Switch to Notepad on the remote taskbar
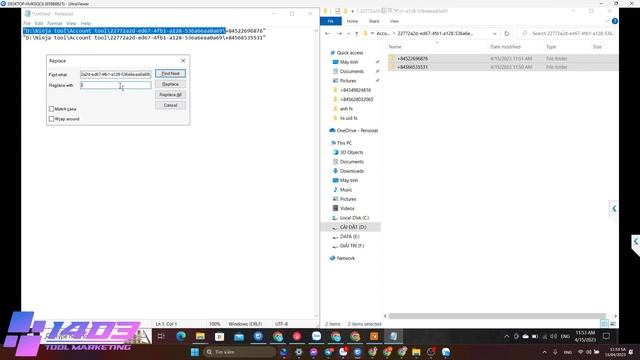 coord(393,336)
